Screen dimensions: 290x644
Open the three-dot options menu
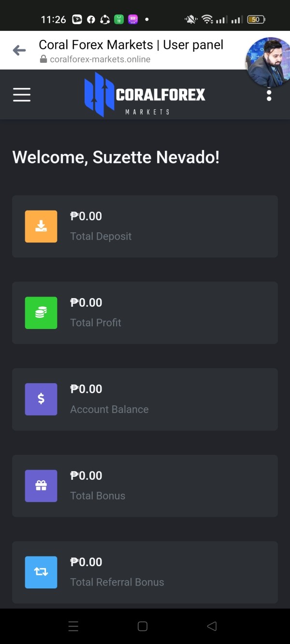coord(269,95)
